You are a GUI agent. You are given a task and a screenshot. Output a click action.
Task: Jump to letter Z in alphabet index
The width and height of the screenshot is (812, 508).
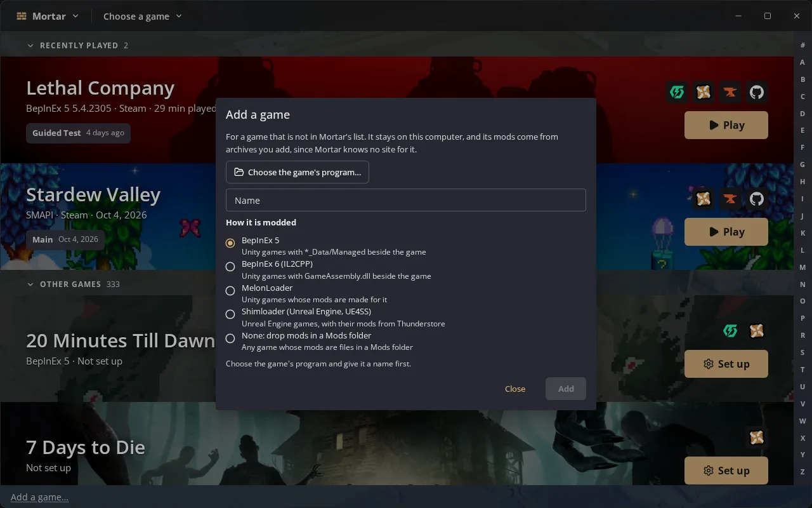point(802,472)
